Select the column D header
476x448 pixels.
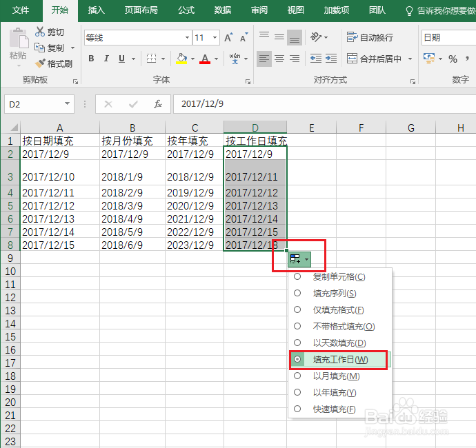pos(255,127)
